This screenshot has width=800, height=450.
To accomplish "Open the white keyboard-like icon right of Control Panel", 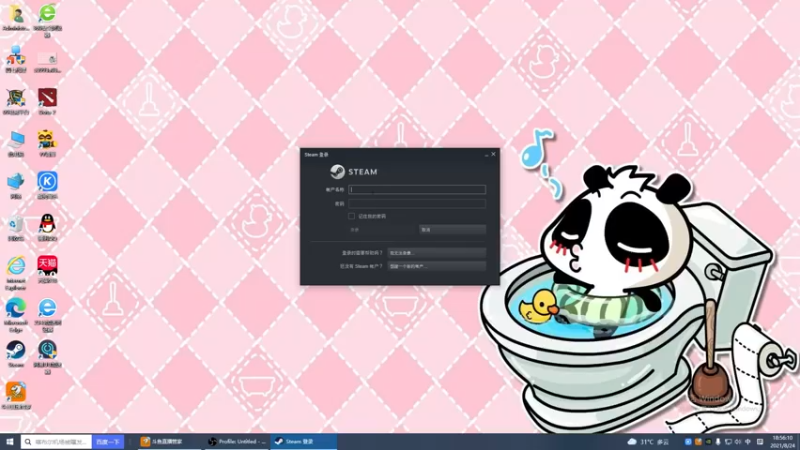I will (x=47, y=61).
